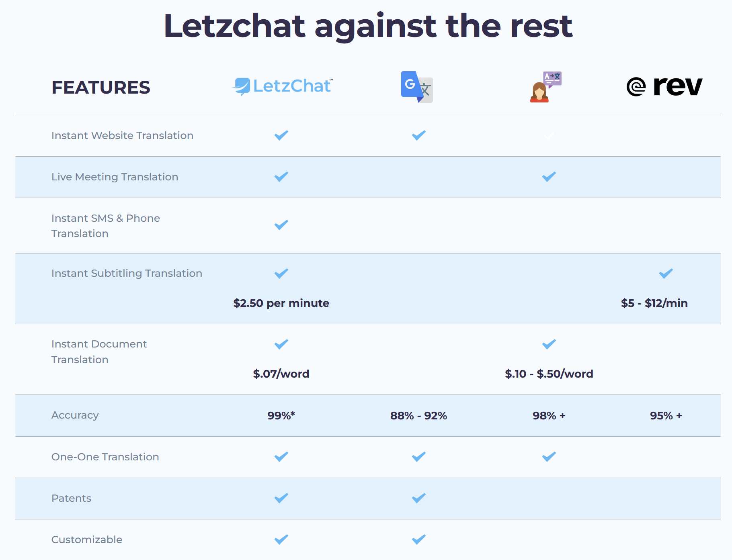Click the "Live Meeting Translation" feature label
Viewport: 732px width, 560px height.
click(x=115, y=177)
